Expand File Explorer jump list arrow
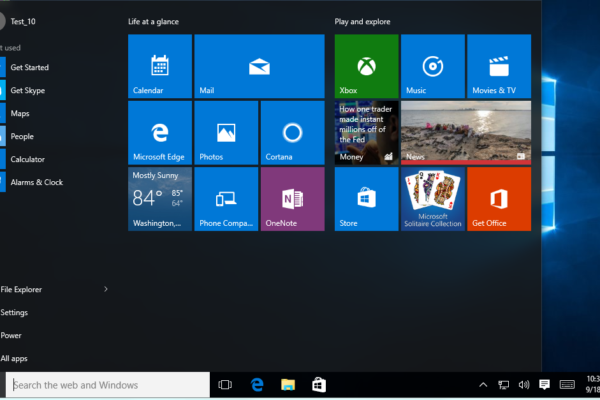 click(x=106, y=289)
